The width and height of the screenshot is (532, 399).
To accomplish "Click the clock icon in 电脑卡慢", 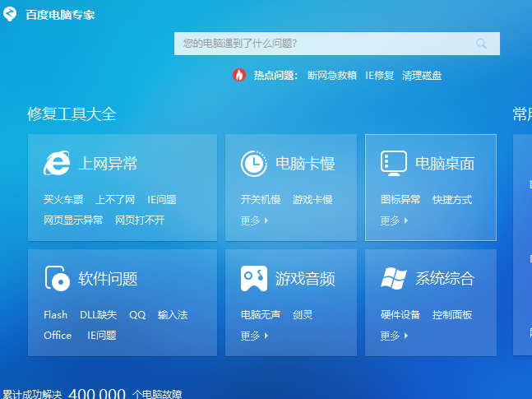I will coord(254,164).
